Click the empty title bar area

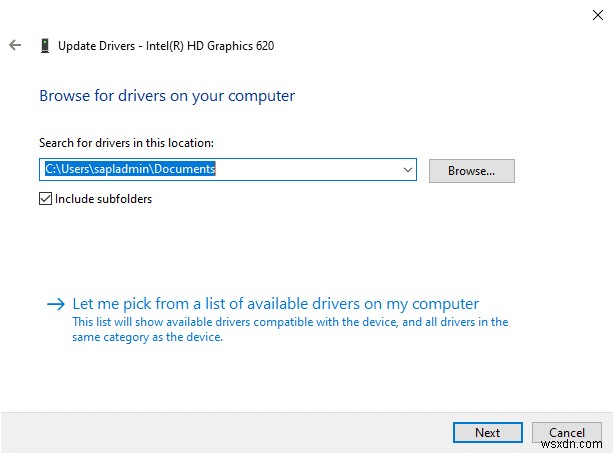[x=300, y=14]
